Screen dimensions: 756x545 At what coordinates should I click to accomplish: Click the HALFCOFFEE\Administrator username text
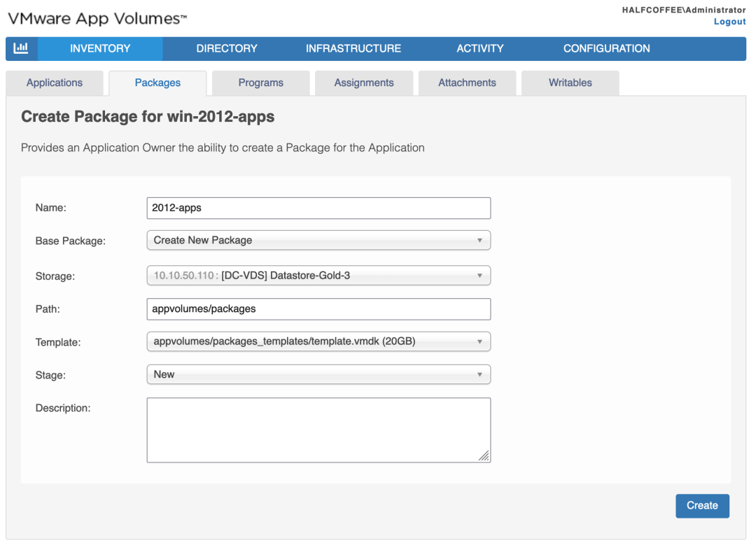pos(684,10)
